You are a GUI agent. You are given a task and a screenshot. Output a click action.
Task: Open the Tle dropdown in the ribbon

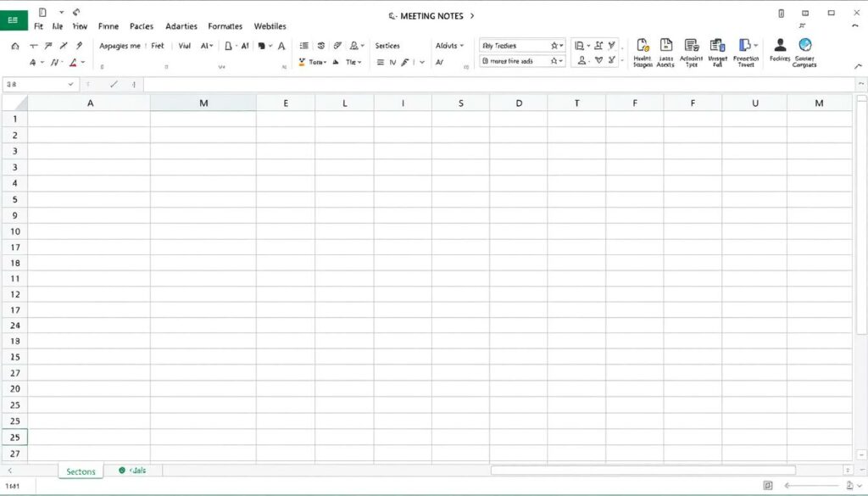tap(353, 62)
